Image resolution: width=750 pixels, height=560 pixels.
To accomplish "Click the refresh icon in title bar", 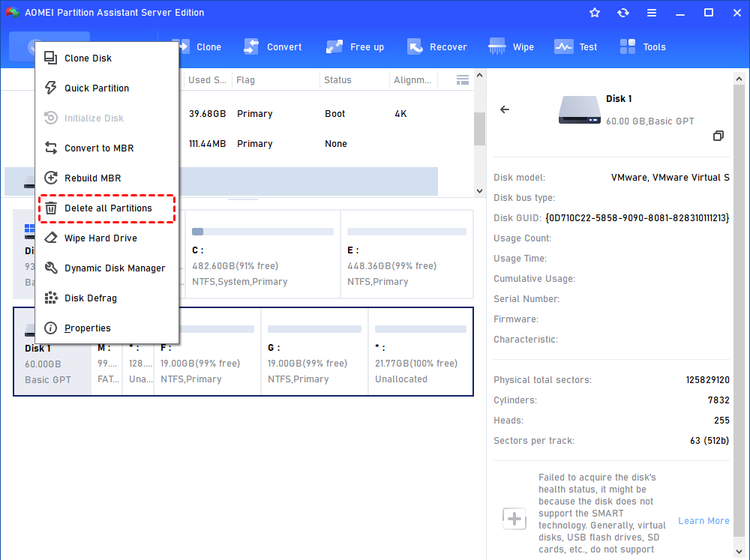I will tap(622, 13).
